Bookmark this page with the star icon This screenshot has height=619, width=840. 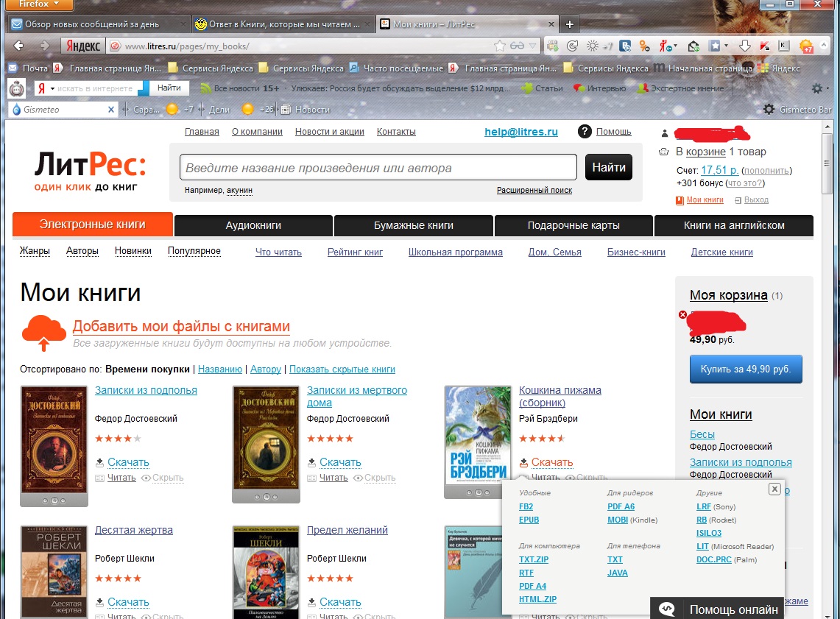(499, 46)
